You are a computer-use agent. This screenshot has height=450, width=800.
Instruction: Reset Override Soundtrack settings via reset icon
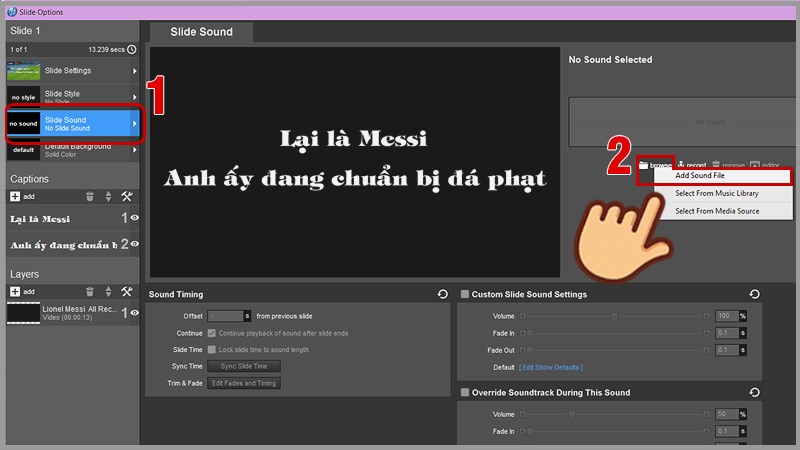coord(754,392)
